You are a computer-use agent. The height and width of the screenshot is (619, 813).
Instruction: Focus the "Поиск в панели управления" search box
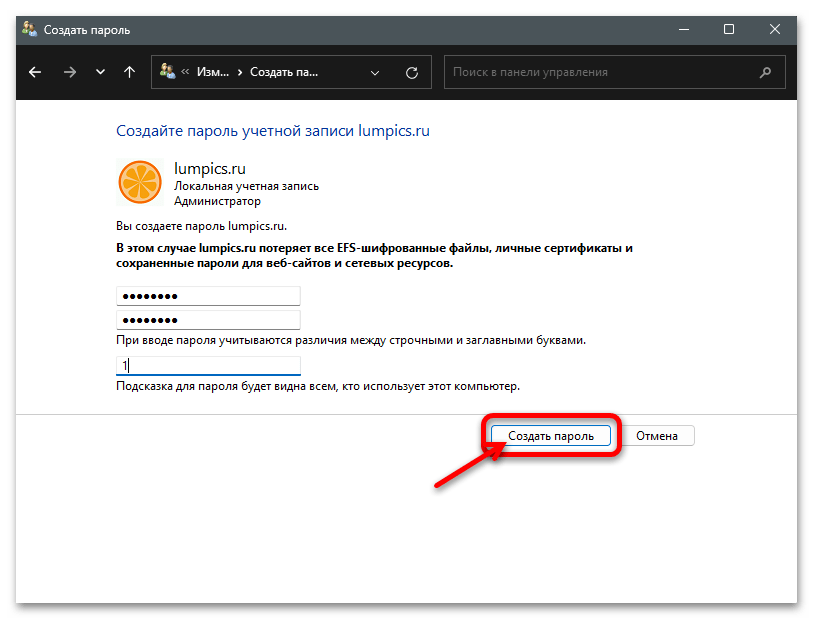click(x=600, y=72)
